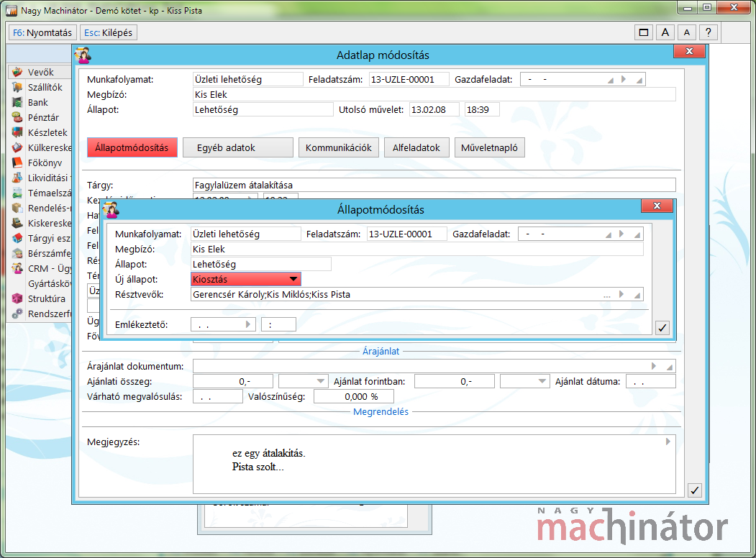Click Esc: Kilépés button
The width and height of the screenshot is (756, 558).
point(109,32)
